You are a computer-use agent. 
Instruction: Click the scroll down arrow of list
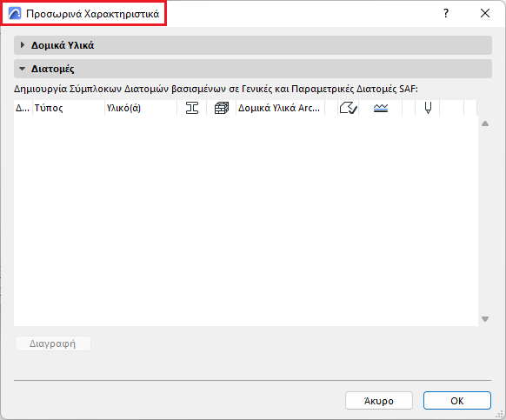pos(485,319)
